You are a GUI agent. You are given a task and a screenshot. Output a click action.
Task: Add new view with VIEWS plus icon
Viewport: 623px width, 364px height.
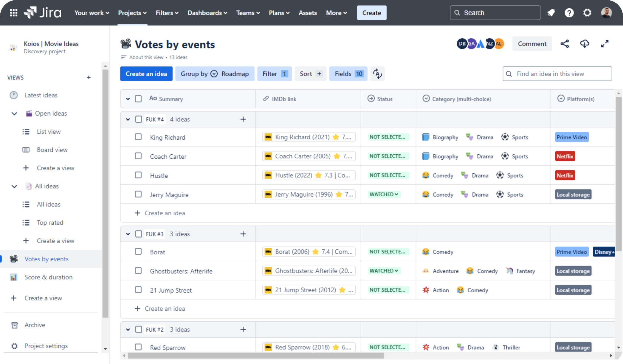tap(89, 77)
